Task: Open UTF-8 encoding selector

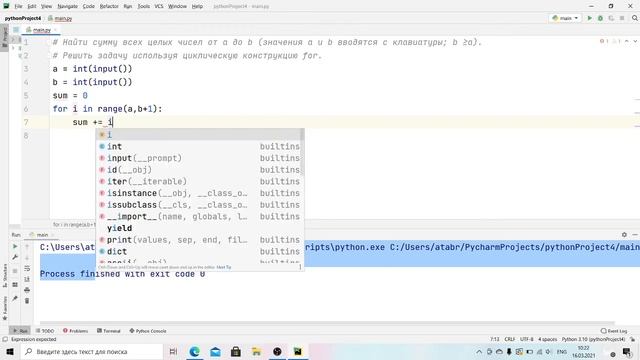Action: 527,339
